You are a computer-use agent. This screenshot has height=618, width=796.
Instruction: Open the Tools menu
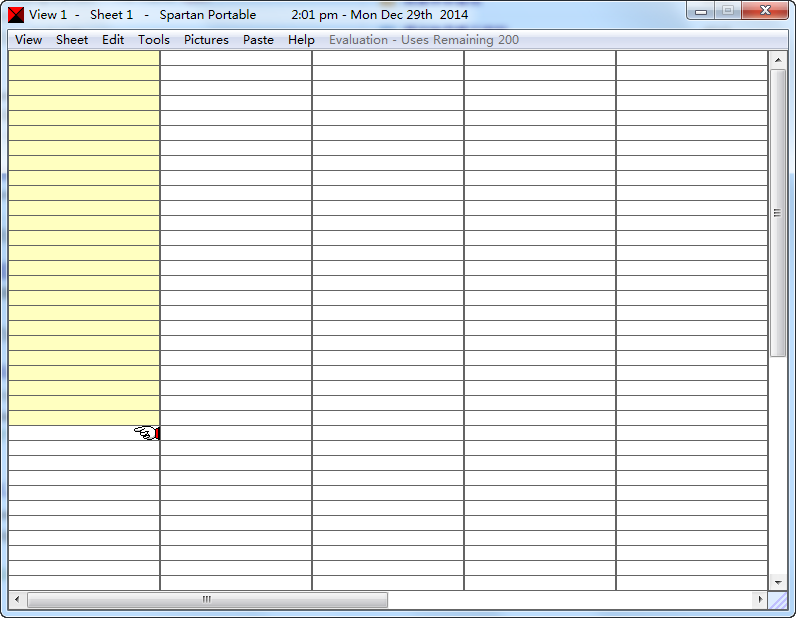(x=153, y=40)
